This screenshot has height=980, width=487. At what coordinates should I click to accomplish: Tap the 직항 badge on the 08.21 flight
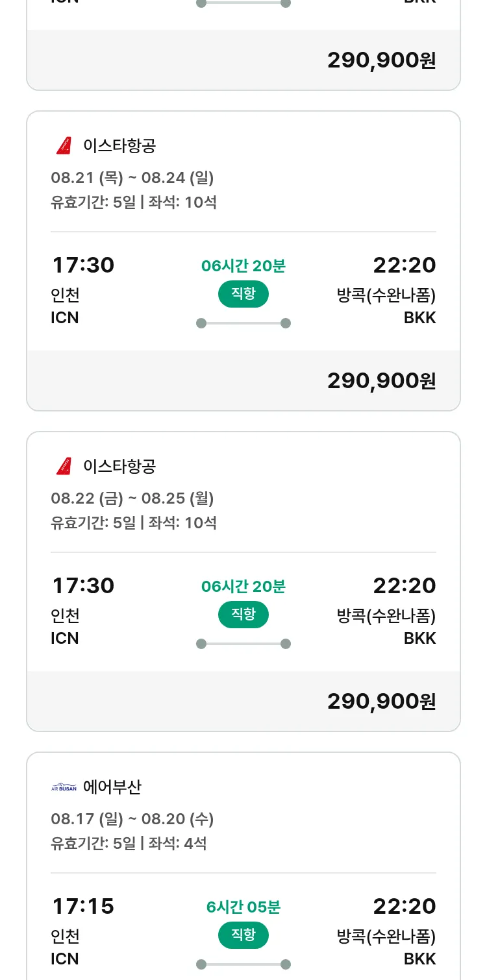pos(243,294)
